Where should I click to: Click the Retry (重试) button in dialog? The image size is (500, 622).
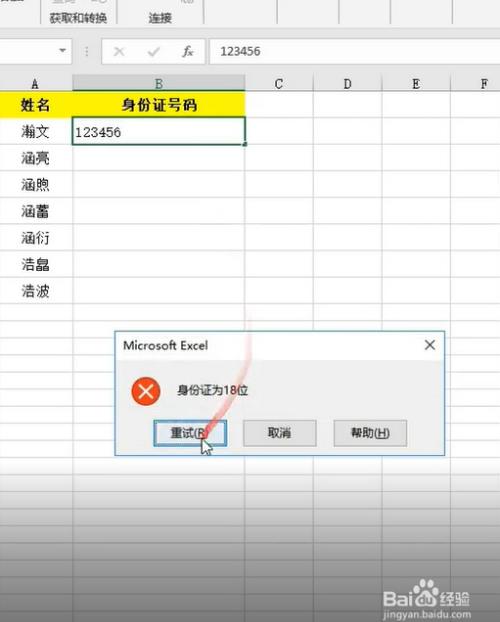[x=190, y=433]
